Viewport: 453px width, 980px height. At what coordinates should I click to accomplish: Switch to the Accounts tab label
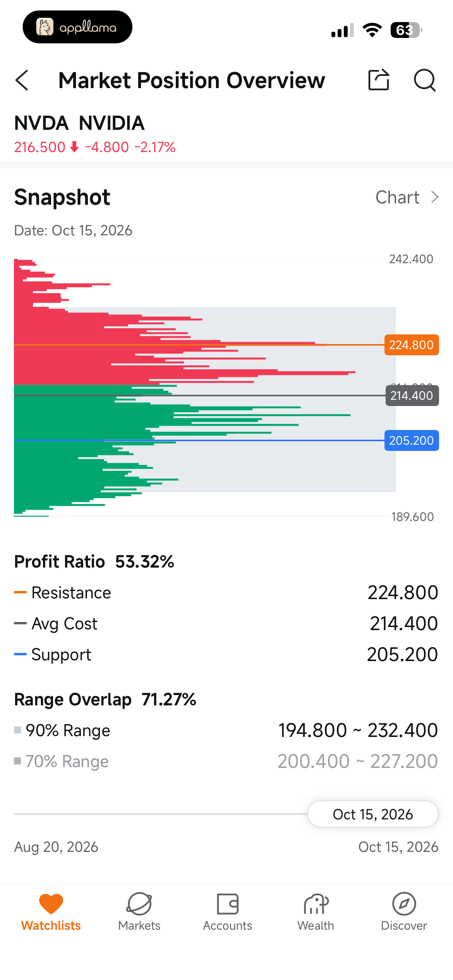click(x=228, y=925)
